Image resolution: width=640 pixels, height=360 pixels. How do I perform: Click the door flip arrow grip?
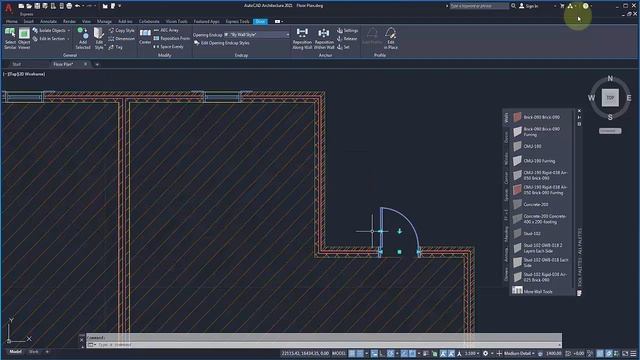click(x=400, y=231)
